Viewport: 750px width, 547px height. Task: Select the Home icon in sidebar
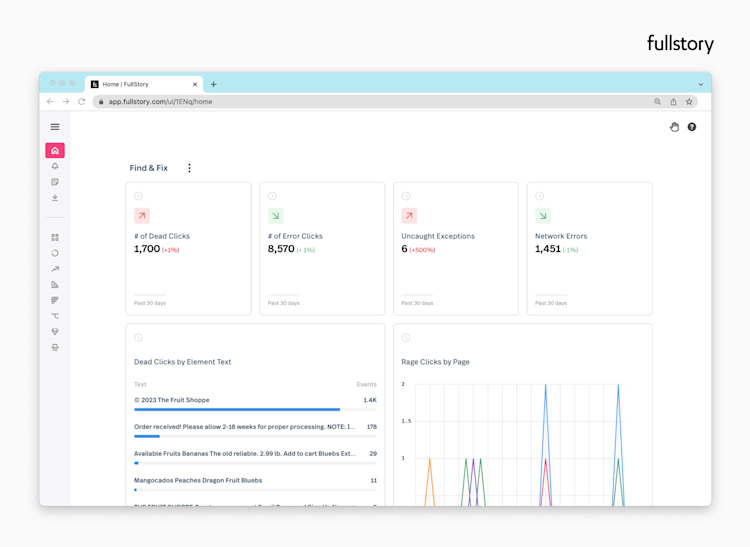55,151
